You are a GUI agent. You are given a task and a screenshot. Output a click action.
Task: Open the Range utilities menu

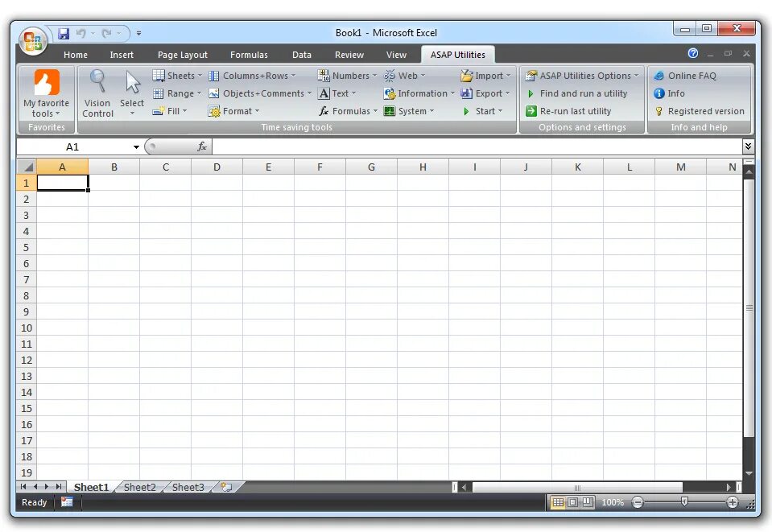[177, 93]
